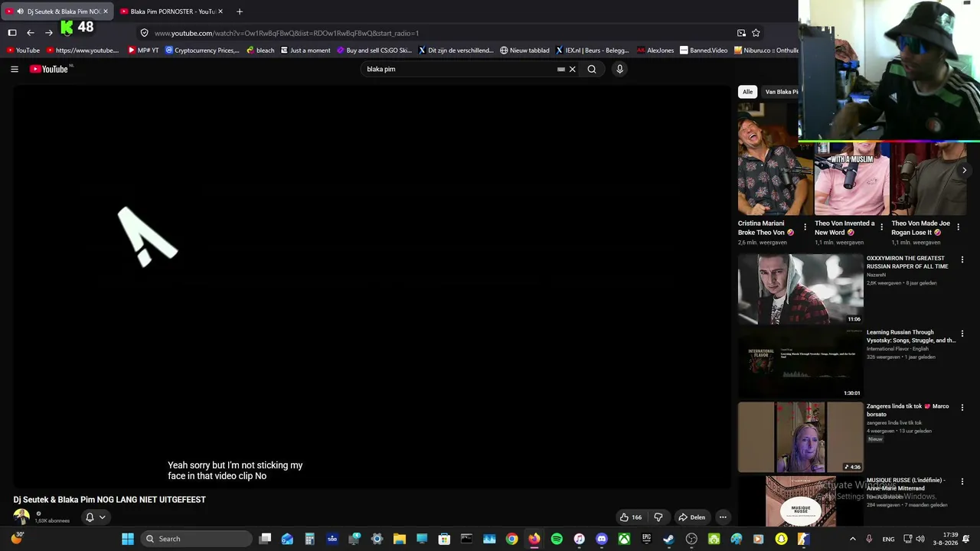Open Windows Start menu
The image size is (980, 551).
[128, 539]
